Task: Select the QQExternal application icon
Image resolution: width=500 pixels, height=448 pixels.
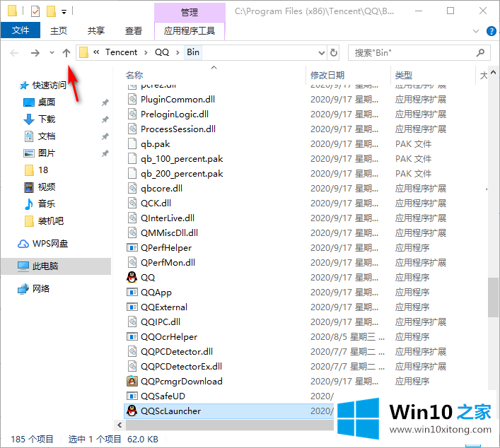Action: [x=132, y=307]
